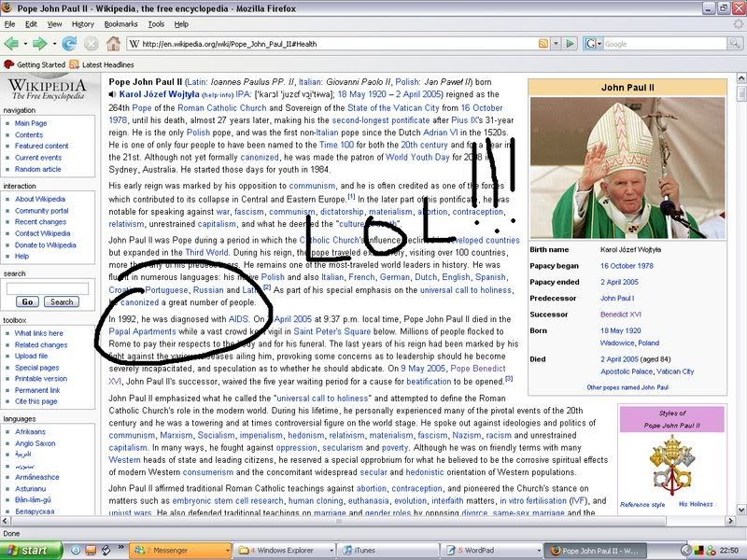Show more quick launch items chevron

tap(121, 548)
